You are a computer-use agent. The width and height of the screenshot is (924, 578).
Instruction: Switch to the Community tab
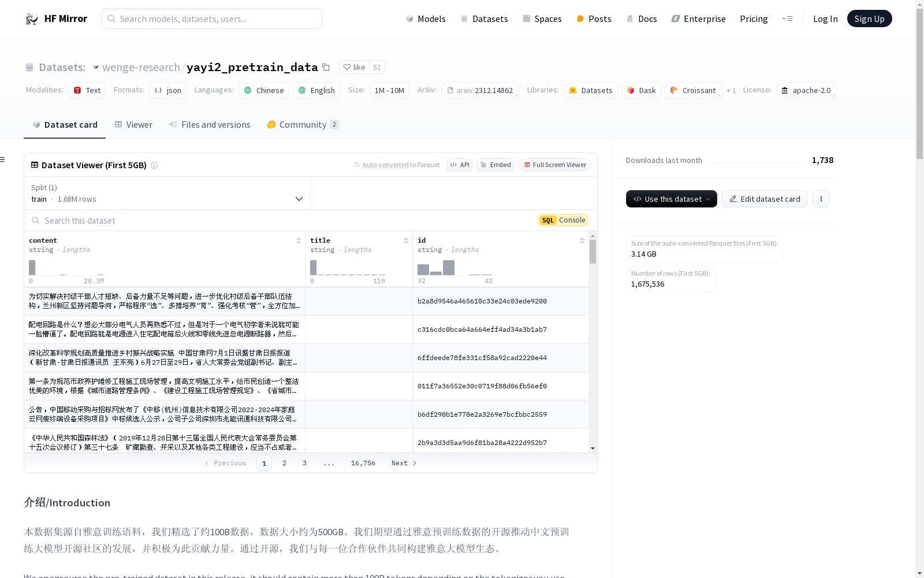pos(303,124)
